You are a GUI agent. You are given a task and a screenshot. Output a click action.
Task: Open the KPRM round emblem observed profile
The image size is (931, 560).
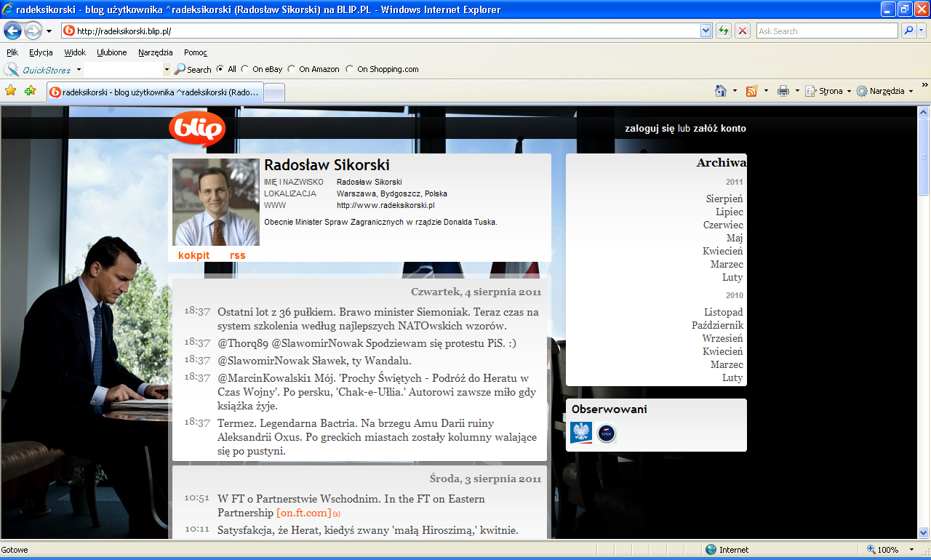pyautogui.click(x=606, y=433)
